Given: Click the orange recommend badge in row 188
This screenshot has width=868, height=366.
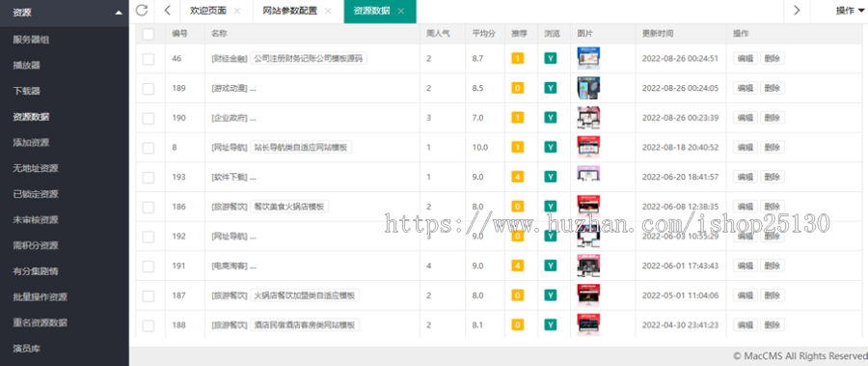Looking at the screenshot, I should (x=518, y=325).
